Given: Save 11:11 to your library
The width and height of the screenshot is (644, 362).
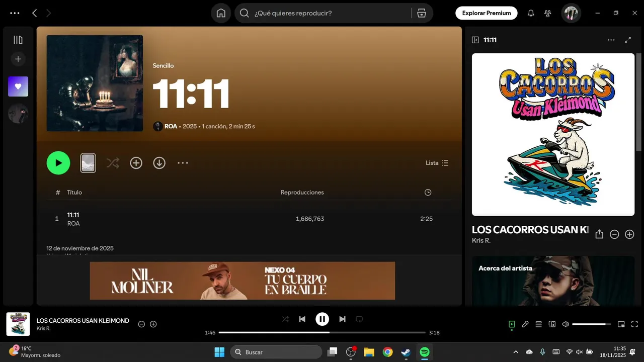Looking at the screenshot, I should 136,163.
